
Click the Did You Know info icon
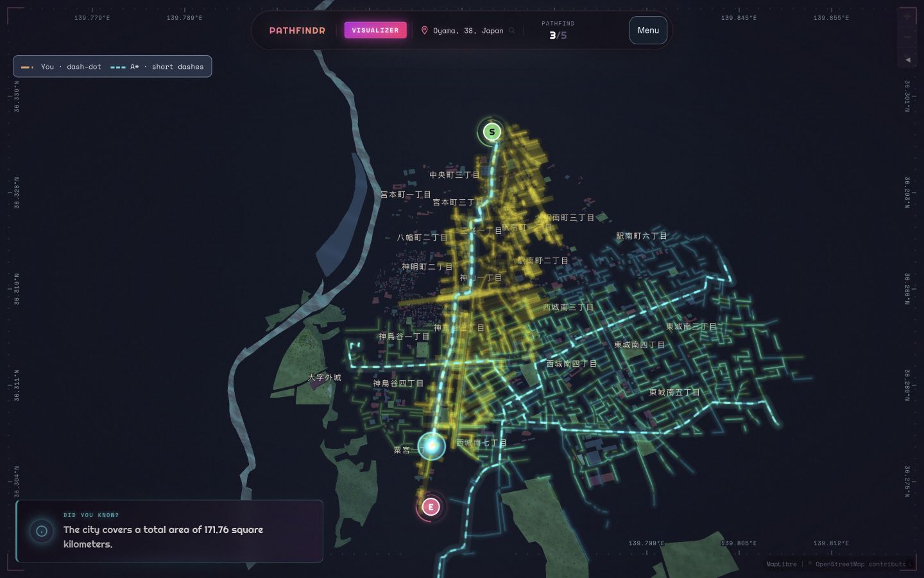42,531
